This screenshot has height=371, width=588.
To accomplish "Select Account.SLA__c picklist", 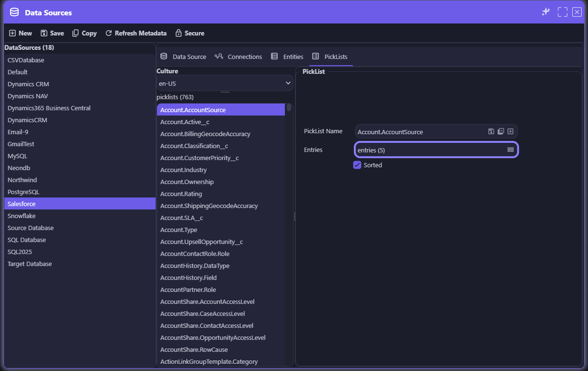I will [221, 218].
